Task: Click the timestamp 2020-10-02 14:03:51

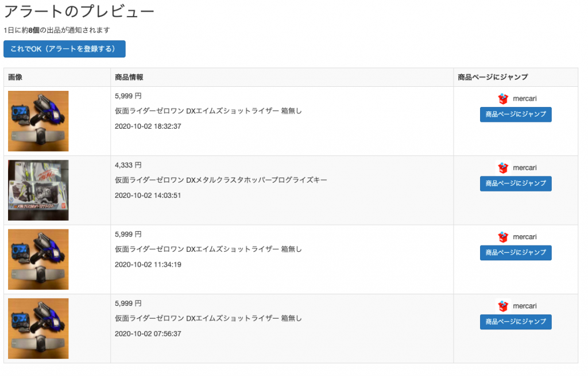Action: coord(148,195)
